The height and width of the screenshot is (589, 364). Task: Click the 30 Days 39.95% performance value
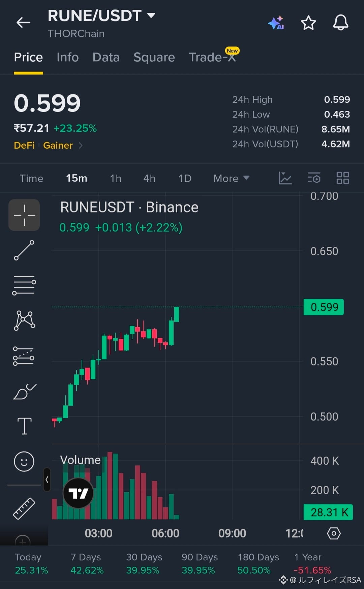coord(143,570)
